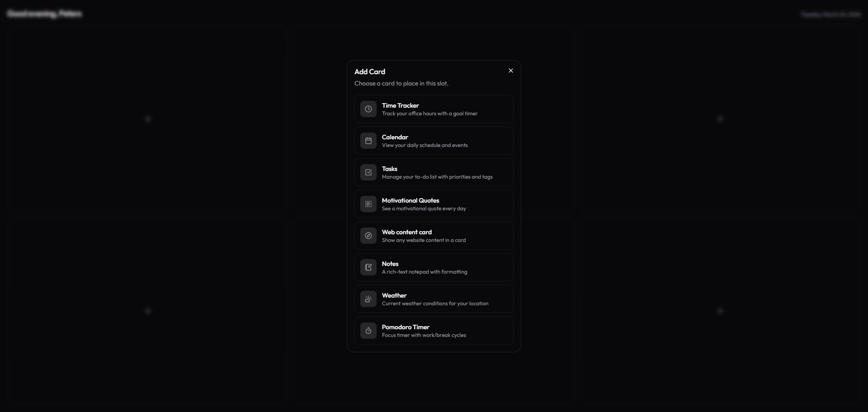Image resolution: width=868 pixels, height=412 pixels.
Task: Choose the Notes card label
Action: pos(390,264)
